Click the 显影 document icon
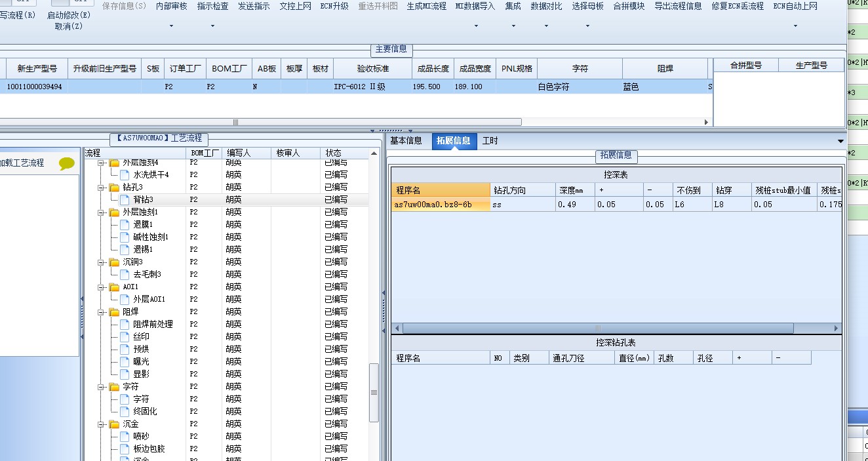The height and width of the screenshot is (461, 868). click(x=125, y=374)
